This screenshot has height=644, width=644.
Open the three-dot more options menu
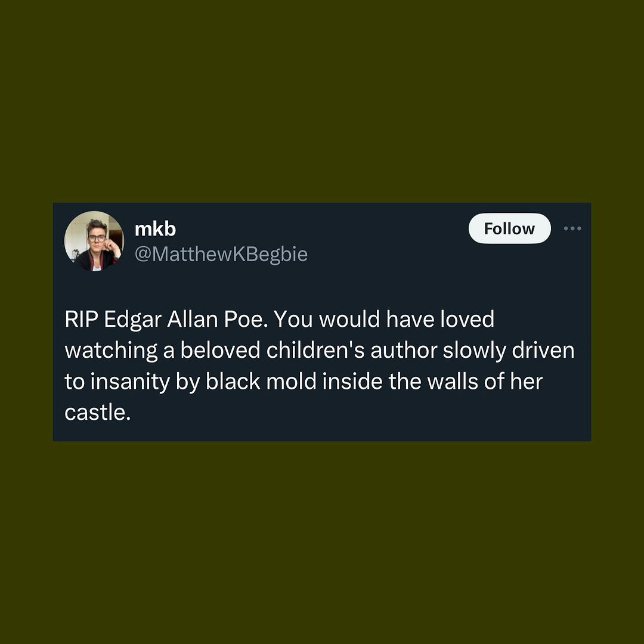click(x=572, y=228)
